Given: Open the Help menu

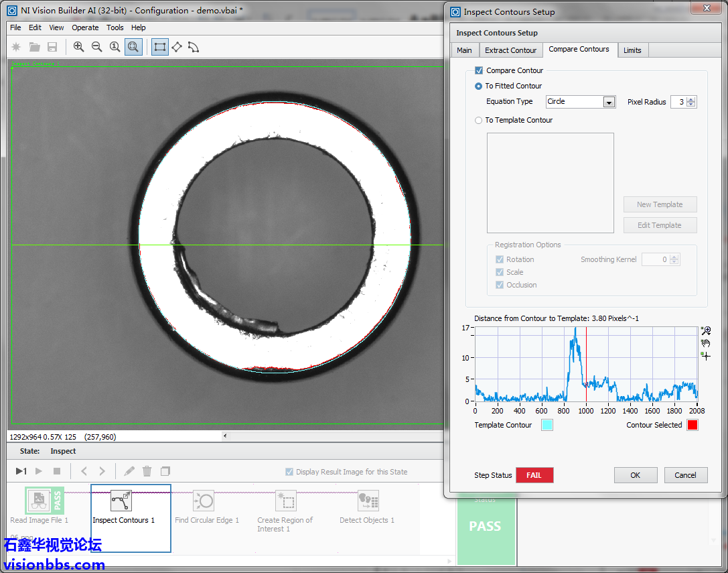Looking at the screenshot, I should click(x=138, y=27).
